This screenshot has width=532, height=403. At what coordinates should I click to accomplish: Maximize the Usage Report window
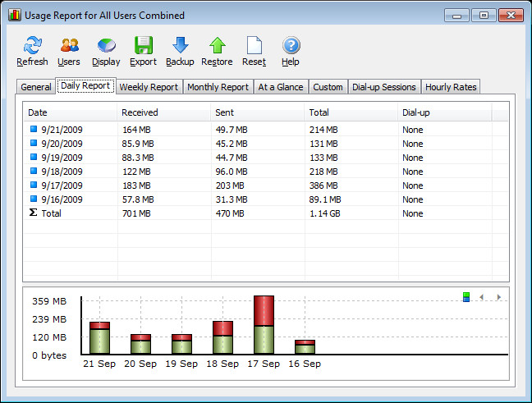coord(484,16)
